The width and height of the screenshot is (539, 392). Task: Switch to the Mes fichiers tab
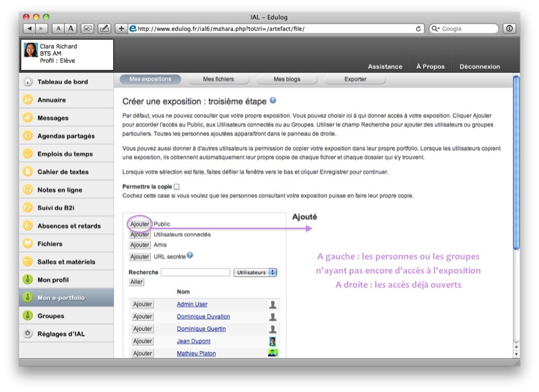218,79
